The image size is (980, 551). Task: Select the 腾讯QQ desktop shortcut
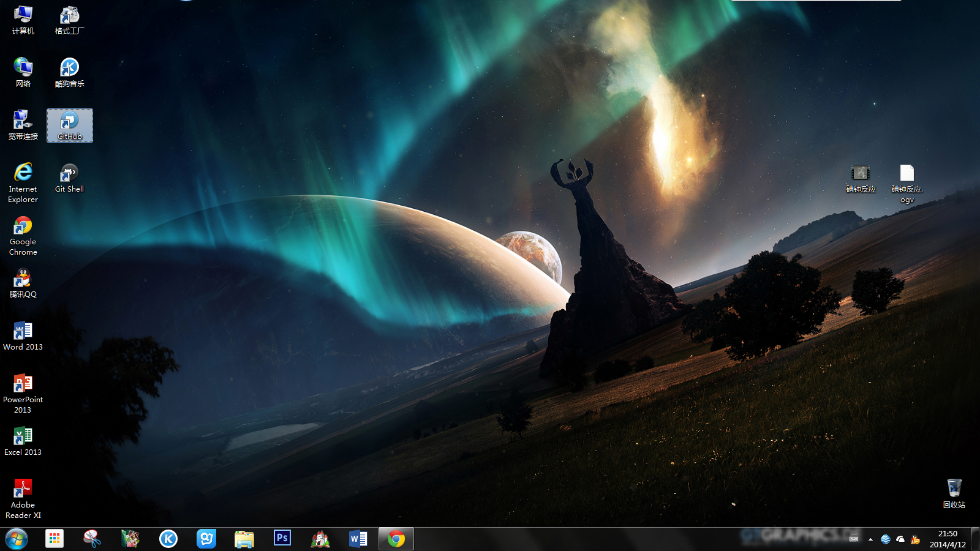coord(23,283)
